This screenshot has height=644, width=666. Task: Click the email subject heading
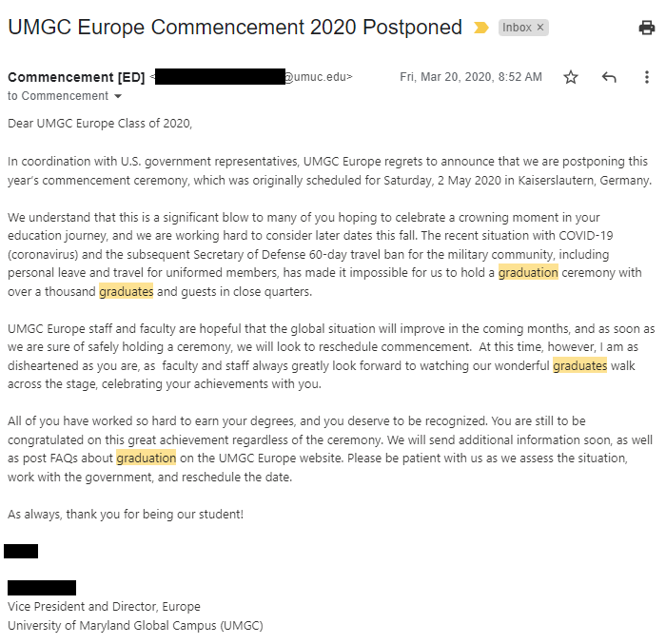point(234,28)
